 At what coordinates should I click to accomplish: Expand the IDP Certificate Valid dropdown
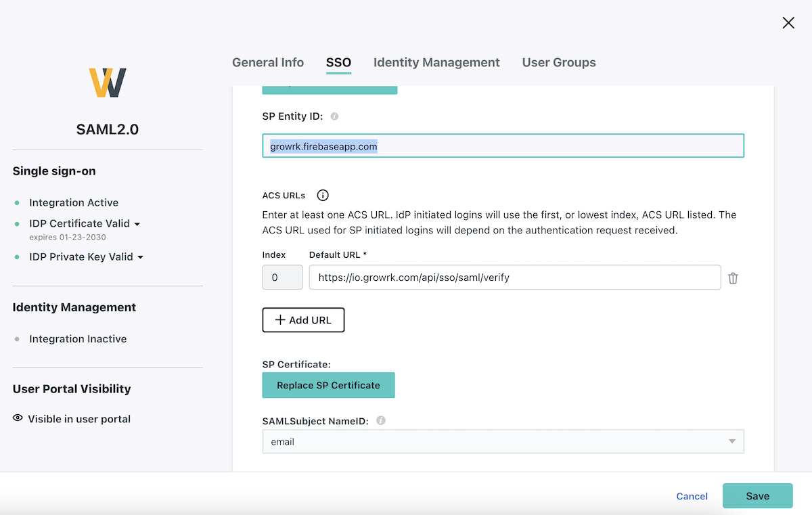[x=137, y=224]
